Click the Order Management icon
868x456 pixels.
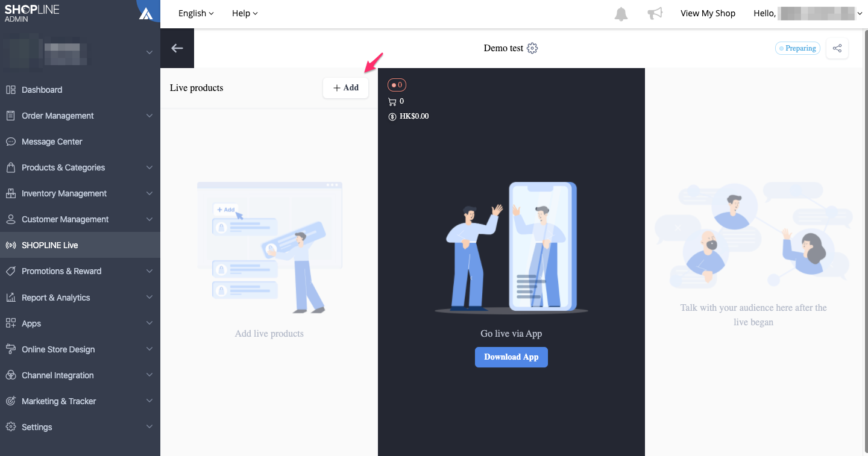11,116
